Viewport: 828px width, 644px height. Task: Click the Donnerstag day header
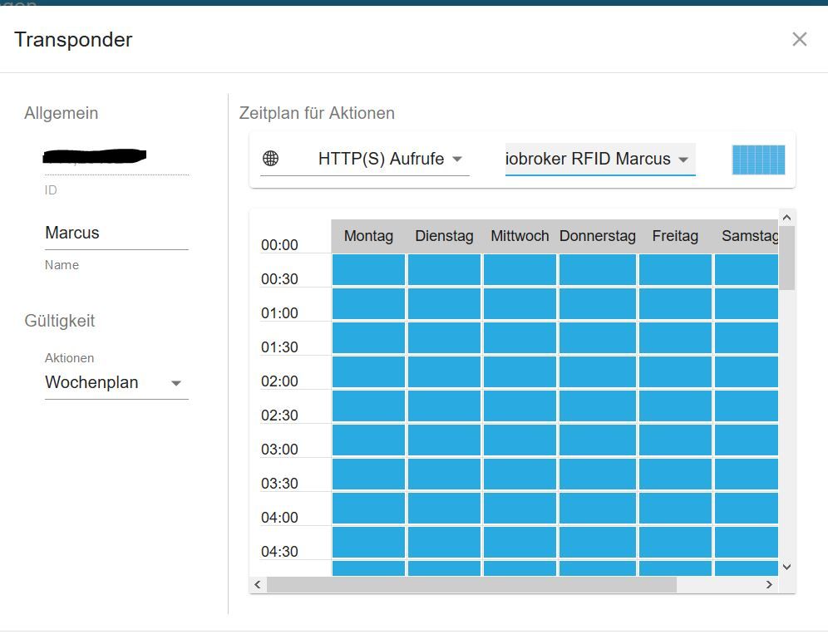(x=598, y=236)
